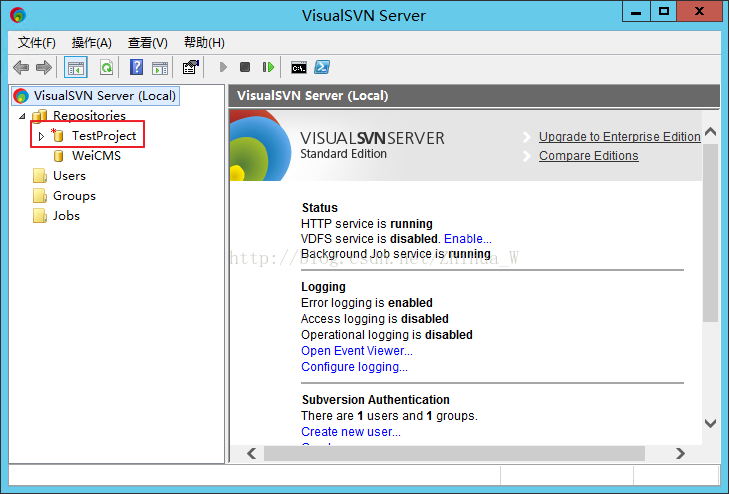Click the Restart service icon
This screenshot has width=729, height=494.
pos(268,67)
